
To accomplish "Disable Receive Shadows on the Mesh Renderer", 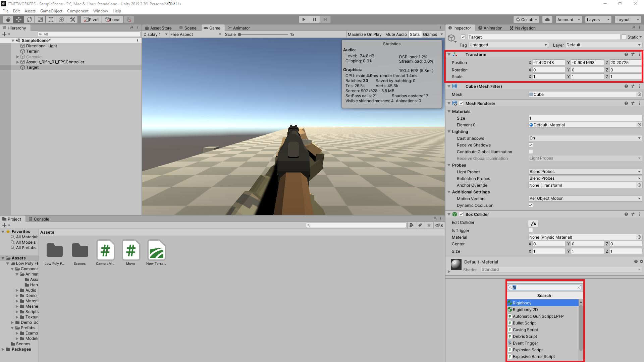I will 531,145.
